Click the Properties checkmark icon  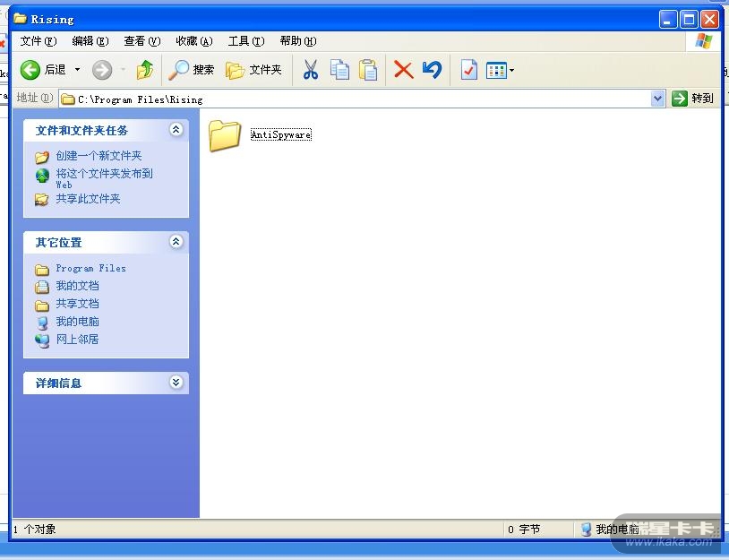(x=468, y=70)
